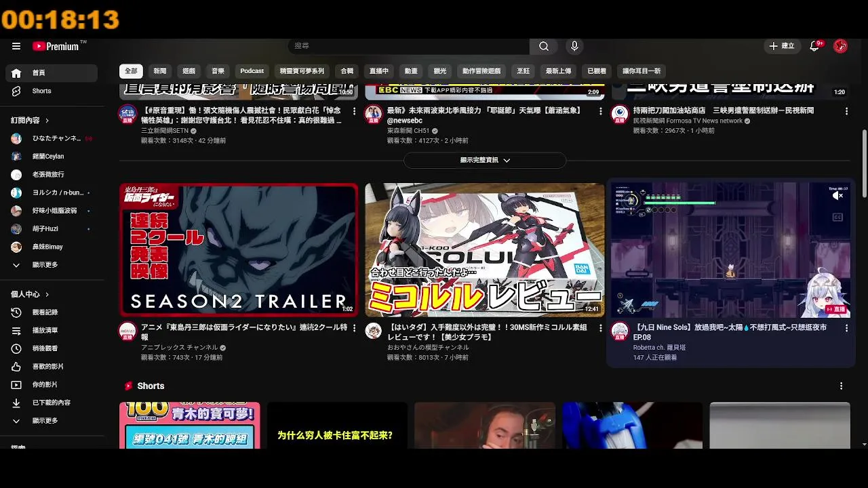Image resolution: width=868 pixels, height=488 pixels.
Task: Click the 搜尋 search input field
Action: coord(409,46)
